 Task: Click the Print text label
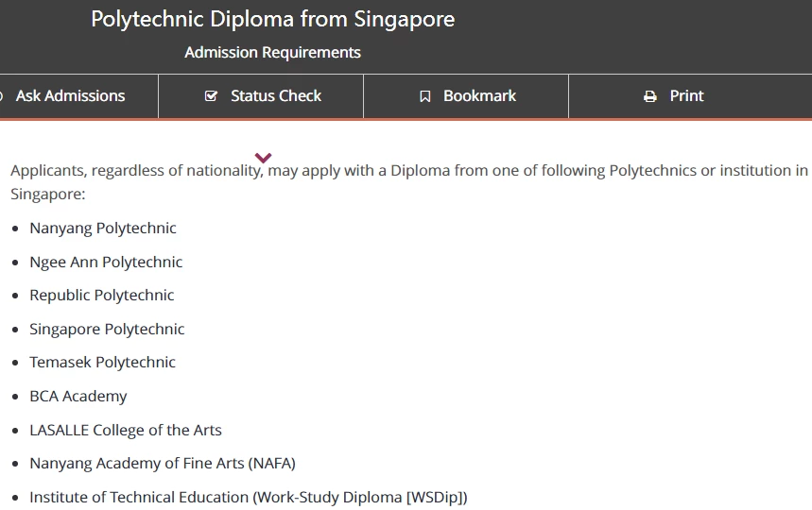[686, 95]
